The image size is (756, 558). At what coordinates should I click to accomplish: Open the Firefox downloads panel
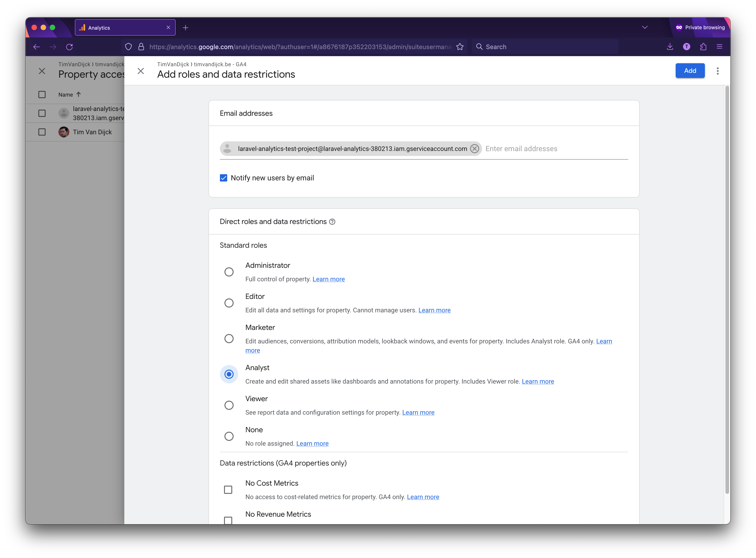[x=670, y=47]
